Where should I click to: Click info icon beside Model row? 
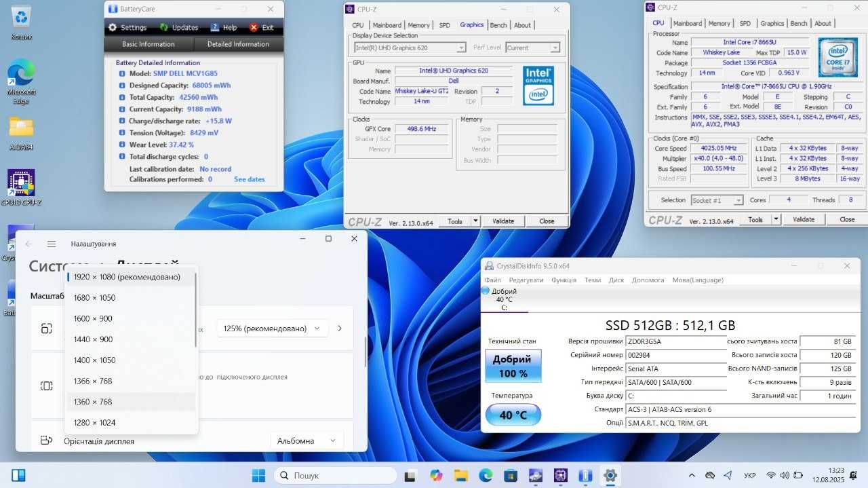pos(122,73)
